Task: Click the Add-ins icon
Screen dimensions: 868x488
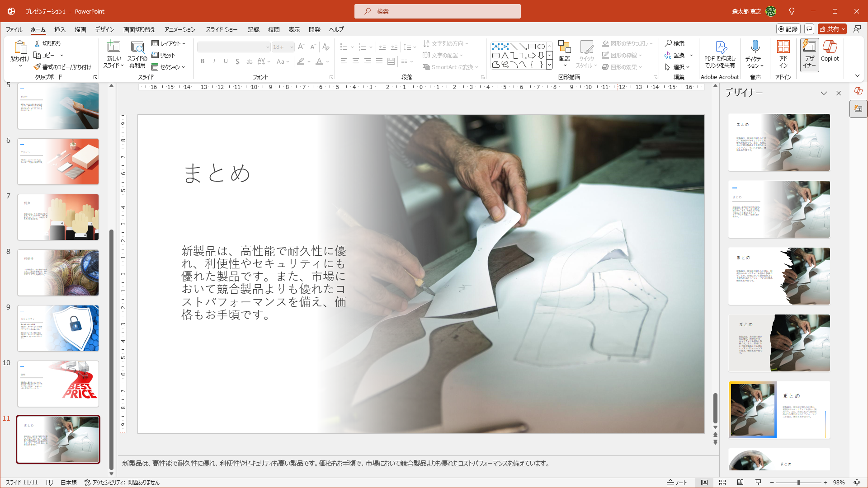Action: click(x=783, y=47)
